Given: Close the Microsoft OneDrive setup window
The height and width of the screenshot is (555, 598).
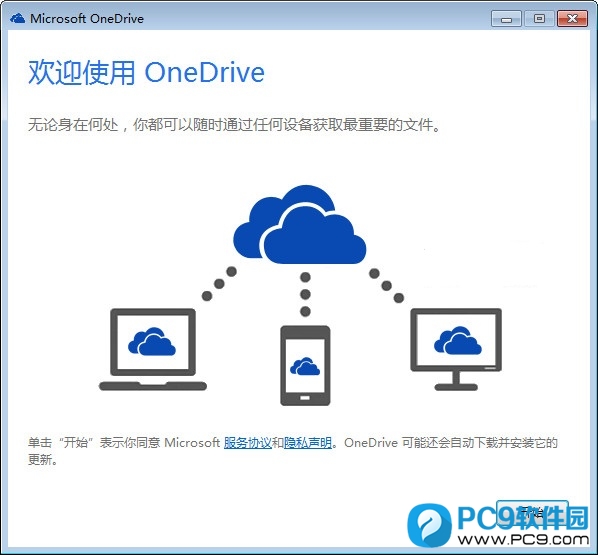Looking at the screenshot, I should [572, 19].
